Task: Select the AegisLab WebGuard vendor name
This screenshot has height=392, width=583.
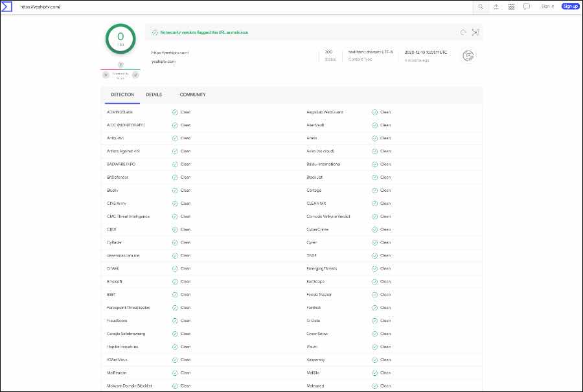Action: 325,112
